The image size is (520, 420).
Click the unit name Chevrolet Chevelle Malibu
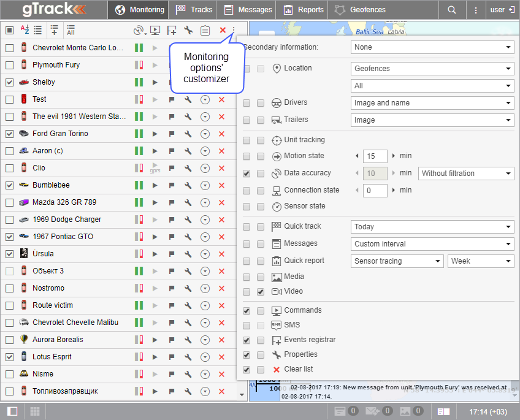tap(75, 323)
